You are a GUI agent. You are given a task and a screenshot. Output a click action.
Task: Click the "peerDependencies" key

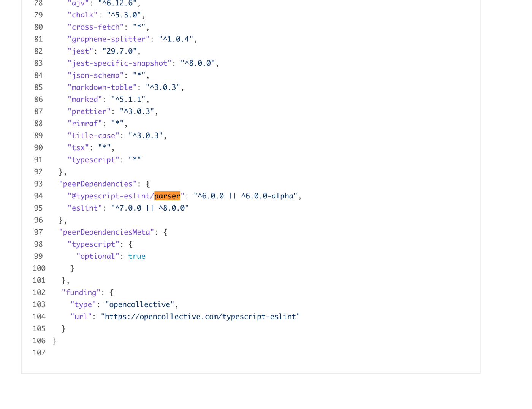tap(97, 184)
